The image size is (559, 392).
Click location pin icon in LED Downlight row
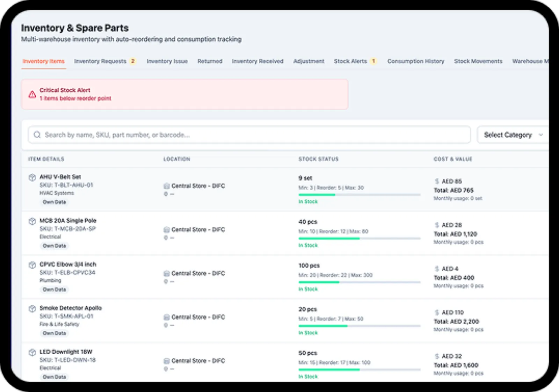pyautogui.click(x=166, y=369)
